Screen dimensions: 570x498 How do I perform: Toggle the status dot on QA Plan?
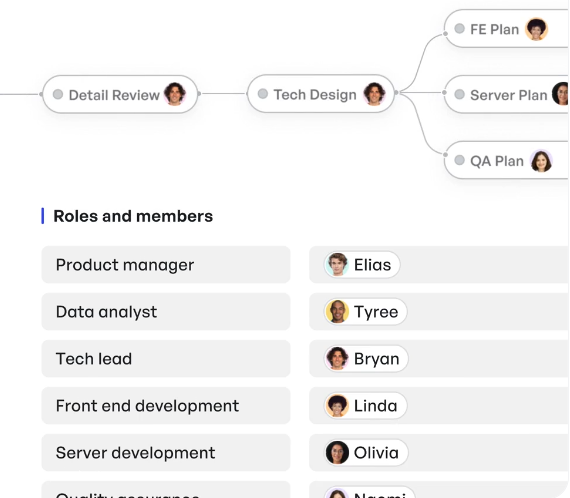pos(459,160)
